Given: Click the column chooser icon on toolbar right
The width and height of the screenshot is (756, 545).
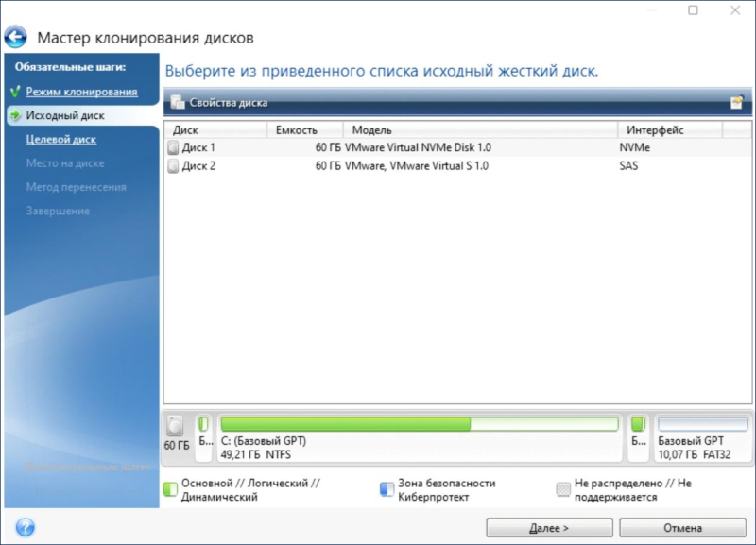Looking at the screenshot, I should 735,103.
